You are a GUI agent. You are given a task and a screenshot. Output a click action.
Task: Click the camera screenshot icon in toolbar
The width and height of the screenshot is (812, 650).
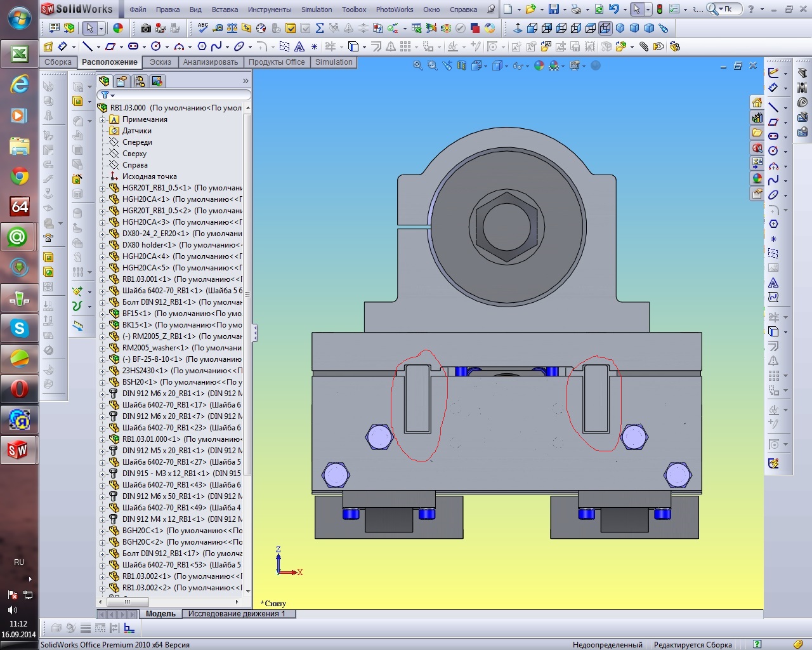pyautogui.click(x=146, y=28)
